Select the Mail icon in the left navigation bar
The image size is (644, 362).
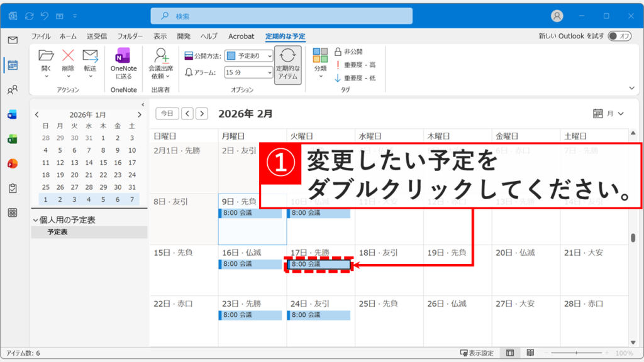[x=13, y=39]
